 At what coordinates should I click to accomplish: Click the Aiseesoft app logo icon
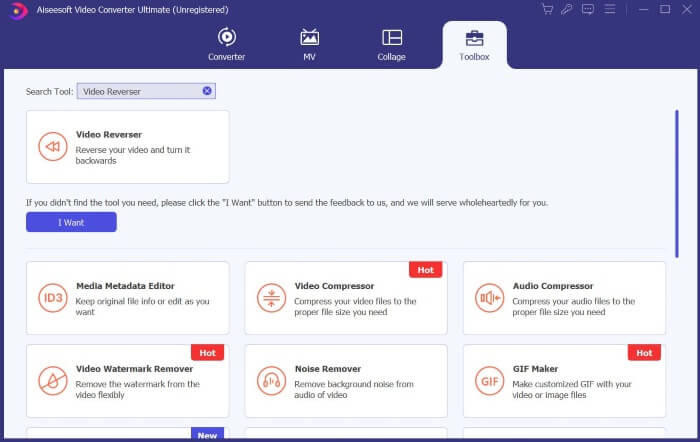point(18,10)
